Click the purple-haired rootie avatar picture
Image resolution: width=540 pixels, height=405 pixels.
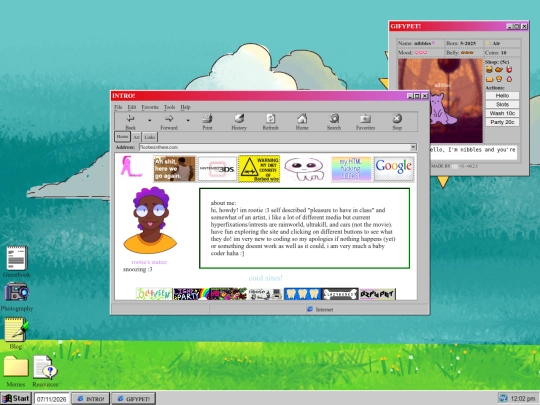150,220
